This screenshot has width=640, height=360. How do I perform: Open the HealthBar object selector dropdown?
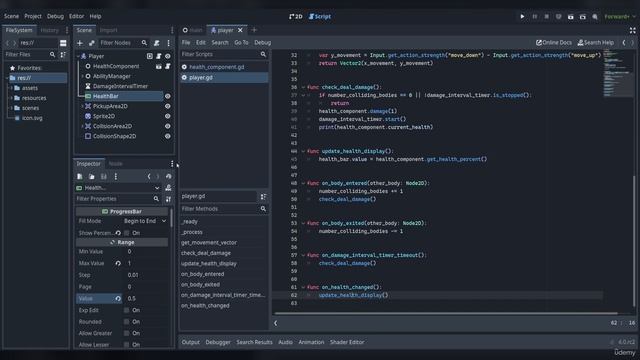pos(119,188)
